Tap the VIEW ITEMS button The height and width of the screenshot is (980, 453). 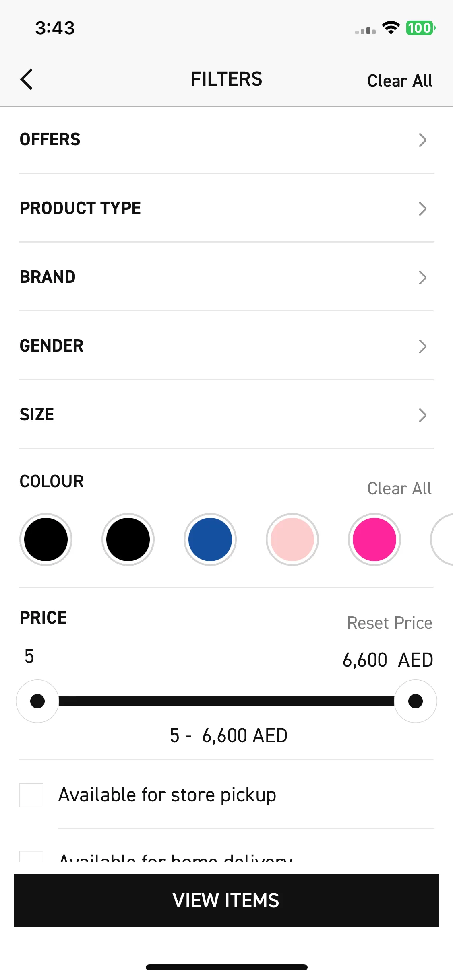click(226, 900)
